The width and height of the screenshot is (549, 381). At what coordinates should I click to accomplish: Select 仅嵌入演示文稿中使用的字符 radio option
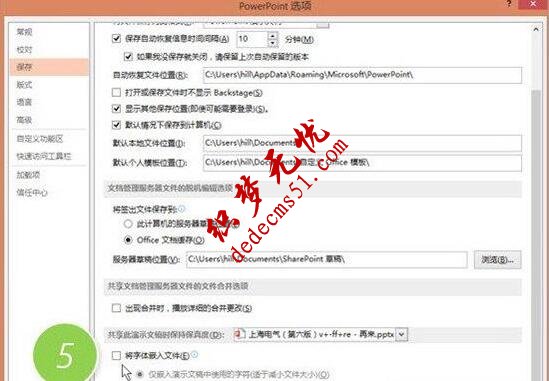tap(140, 374)
